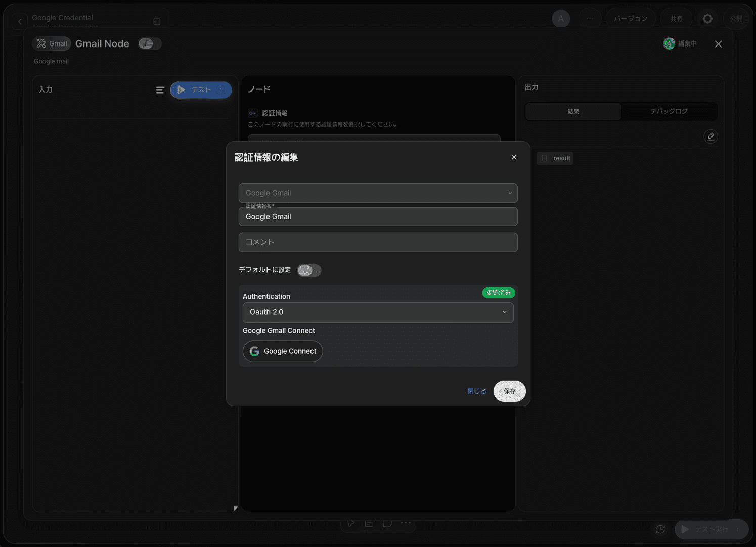
Task: Expand the Oauth 2.0 authentication dropdown
Action: pos(378,312)
